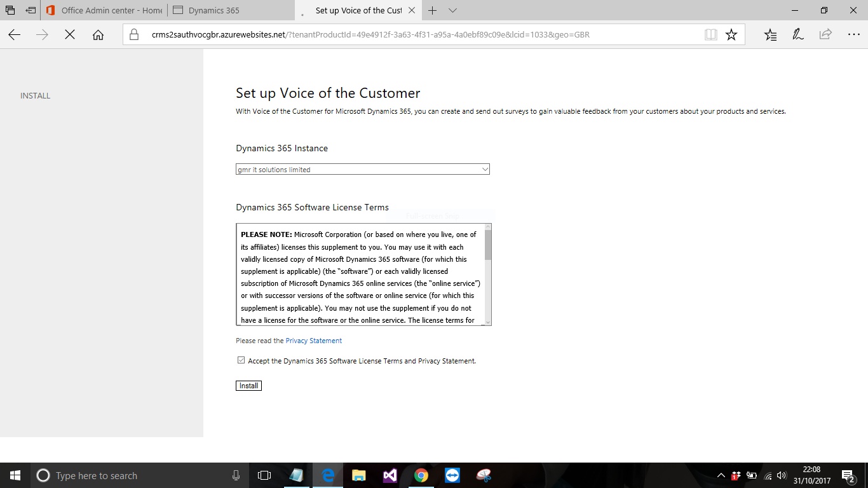Switch to Office Admin center tab

click(x=104, y=10)
